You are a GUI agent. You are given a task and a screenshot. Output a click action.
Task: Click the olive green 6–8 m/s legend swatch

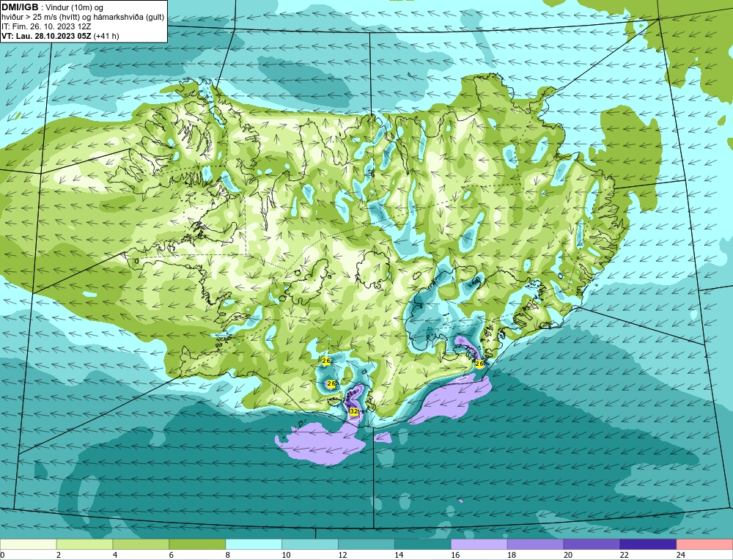[x=197, y=545]
